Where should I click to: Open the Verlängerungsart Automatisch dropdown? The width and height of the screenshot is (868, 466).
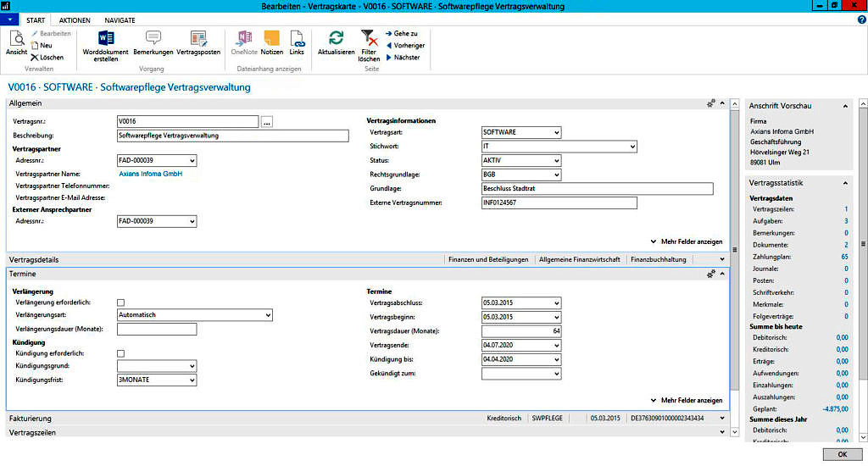tap(267, 315)
